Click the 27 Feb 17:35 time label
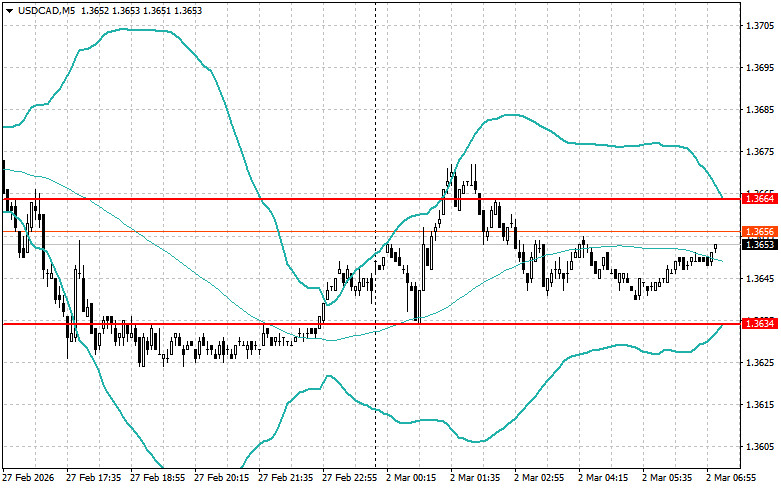781x489 pixels. coord(94,478)
